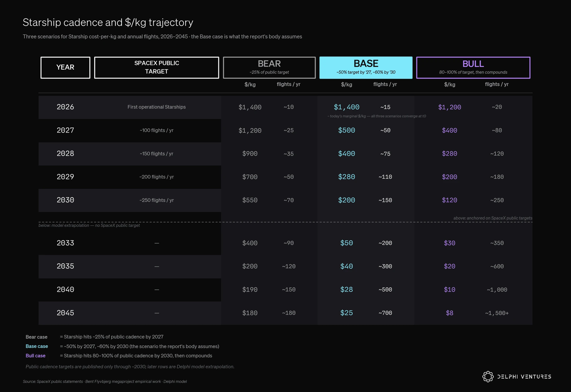
Task: Select the 'Bear case' legend label
Action: [37, 337]
